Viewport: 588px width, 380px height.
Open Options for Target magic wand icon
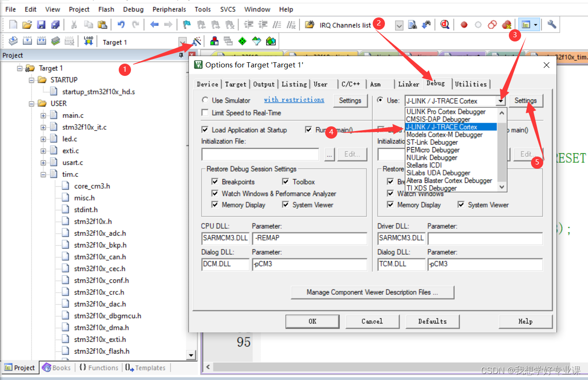pyautogui.click(x=196, y=41)
